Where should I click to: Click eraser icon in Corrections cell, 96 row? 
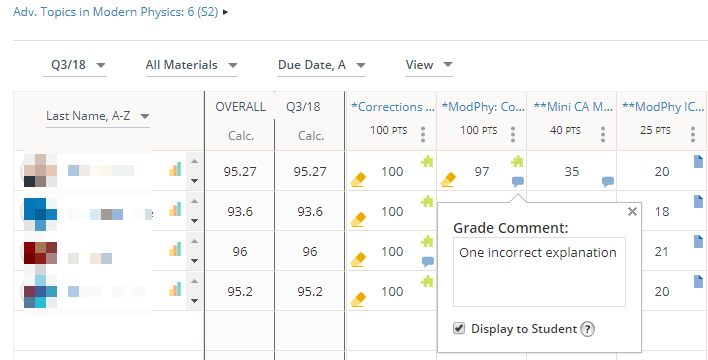[358, 260]
